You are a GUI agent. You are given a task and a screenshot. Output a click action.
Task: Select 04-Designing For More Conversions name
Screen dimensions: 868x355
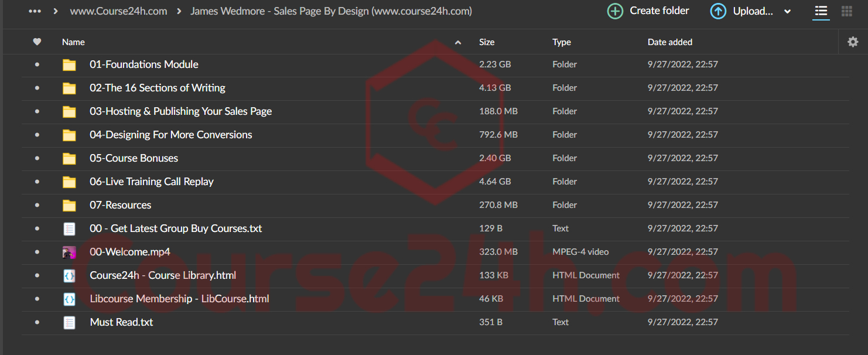pyautogui.click(x=171, y=135)
